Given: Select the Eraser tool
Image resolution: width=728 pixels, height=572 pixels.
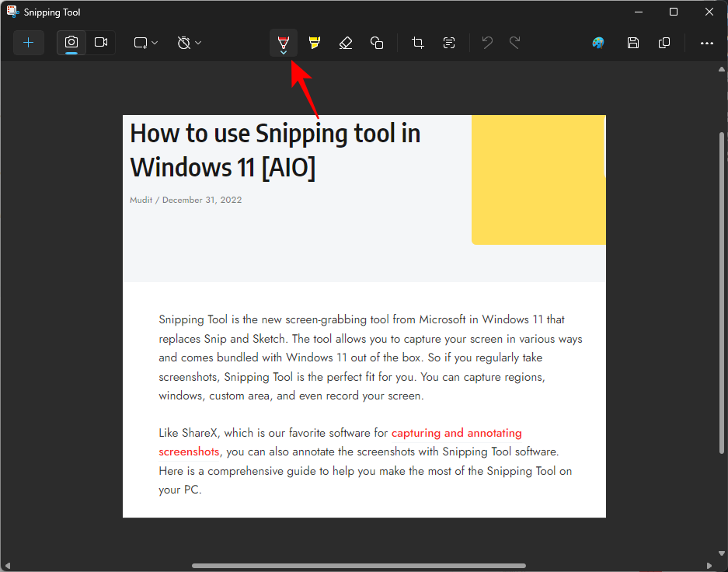Looking at the screenshot, I should click(346, 43).
